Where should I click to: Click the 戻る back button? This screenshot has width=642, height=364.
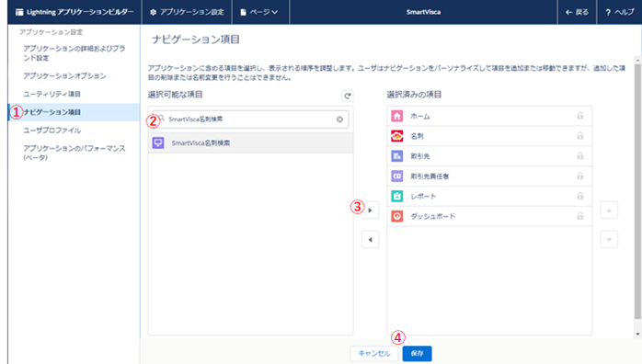[x=577, y=12]
